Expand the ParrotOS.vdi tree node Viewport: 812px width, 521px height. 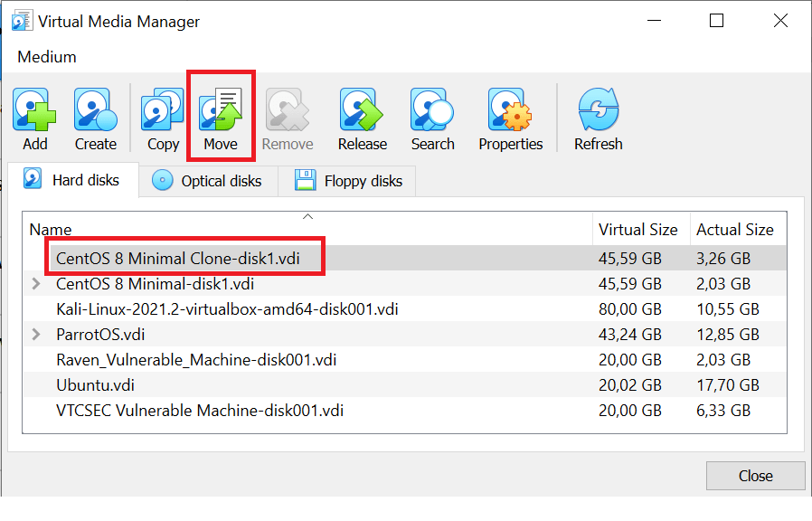(x=33, y=334)
